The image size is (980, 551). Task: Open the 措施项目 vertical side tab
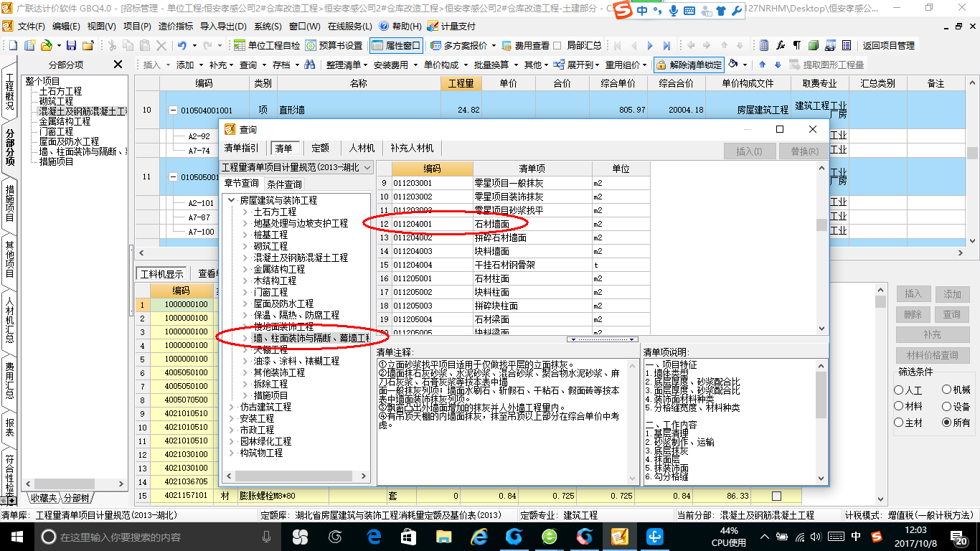9,204
